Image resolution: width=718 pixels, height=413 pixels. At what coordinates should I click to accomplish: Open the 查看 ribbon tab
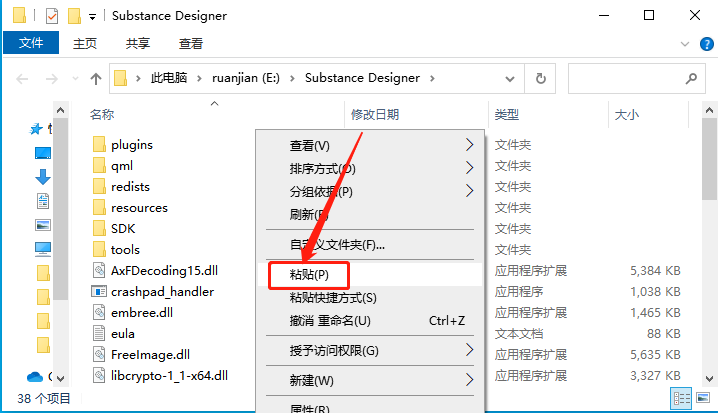click(191, 43)
